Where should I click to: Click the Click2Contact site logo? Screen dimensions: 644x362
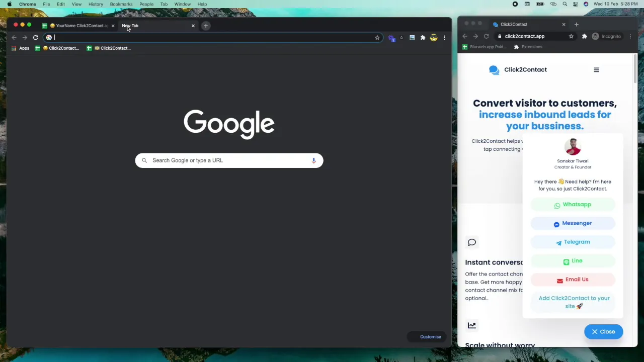[x=518, y=70]
